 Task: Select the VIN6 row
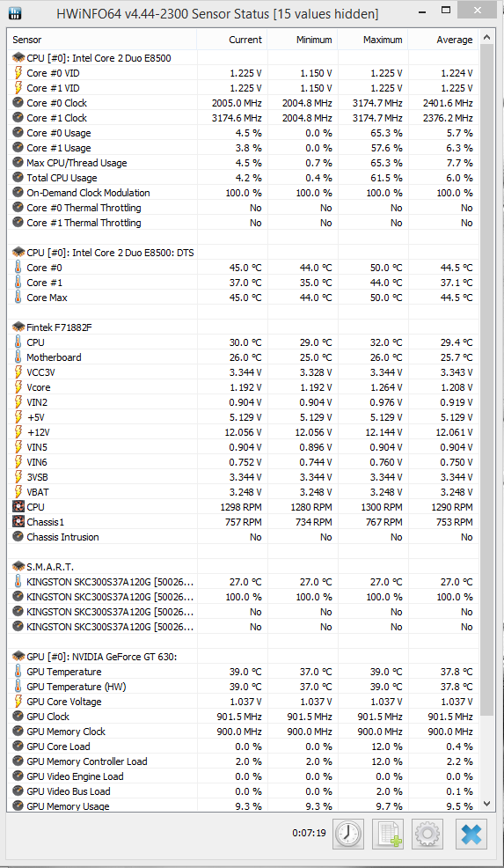pos(244,461)
